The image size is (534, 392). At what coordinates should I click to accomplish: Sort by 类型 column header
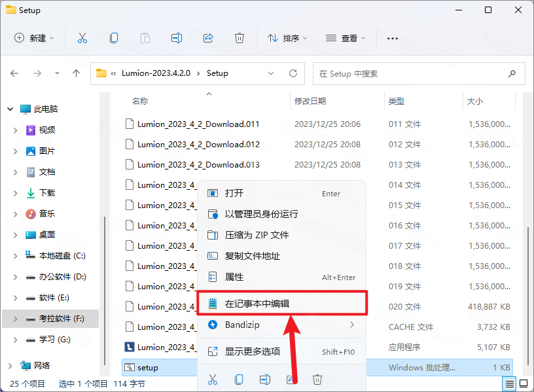397,101
